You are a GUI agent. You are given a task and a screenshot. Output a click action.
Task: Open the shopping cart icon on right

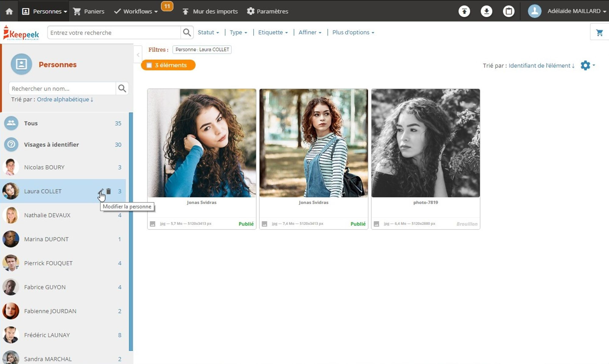(599, 33)
